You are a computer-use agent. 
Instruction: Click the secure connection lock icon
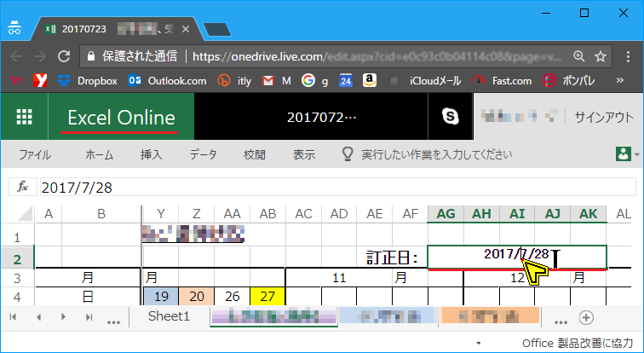(x=92, y=56)
